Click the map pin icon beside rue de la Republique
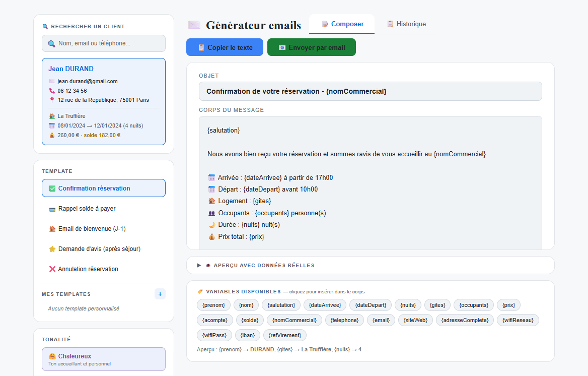588x376 pixels. [52, 100]
